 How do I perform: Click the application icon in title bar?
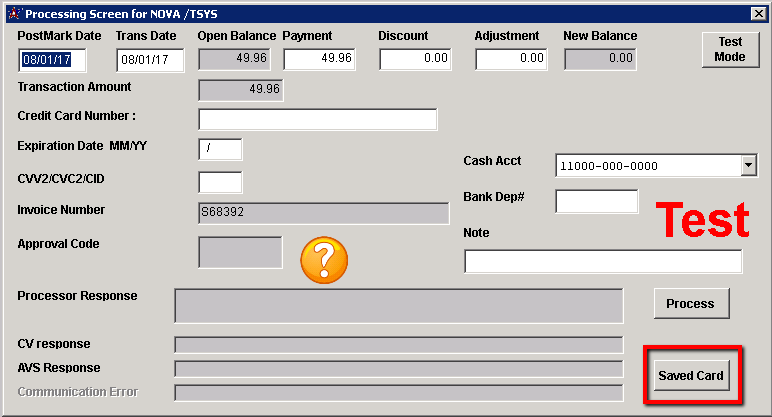coord(13,14)
